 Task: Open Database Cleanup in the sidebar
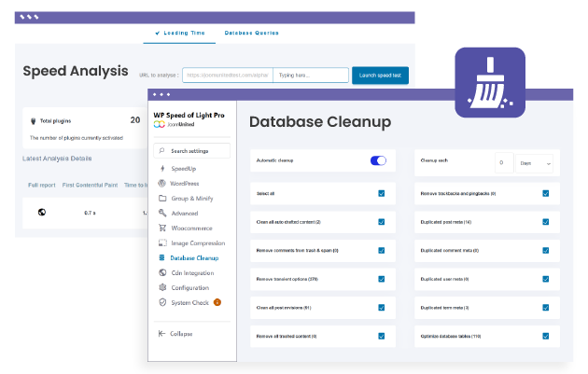coord(193,257)
